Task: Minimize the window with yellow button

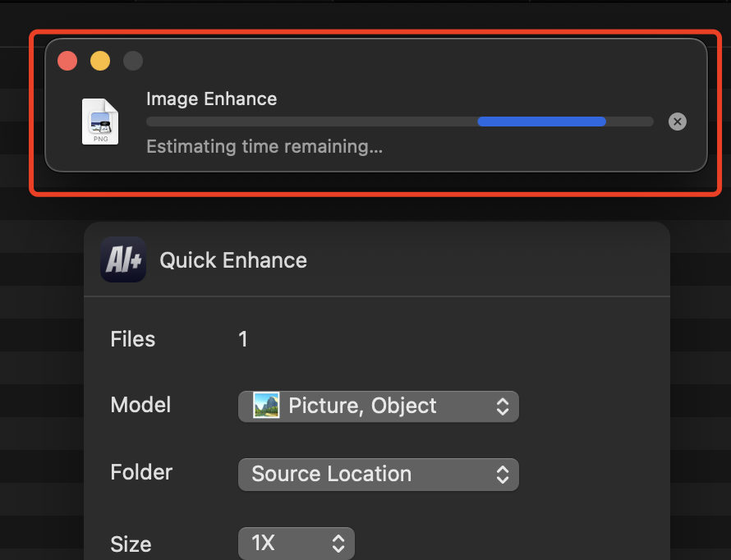Action: point(100,61)
